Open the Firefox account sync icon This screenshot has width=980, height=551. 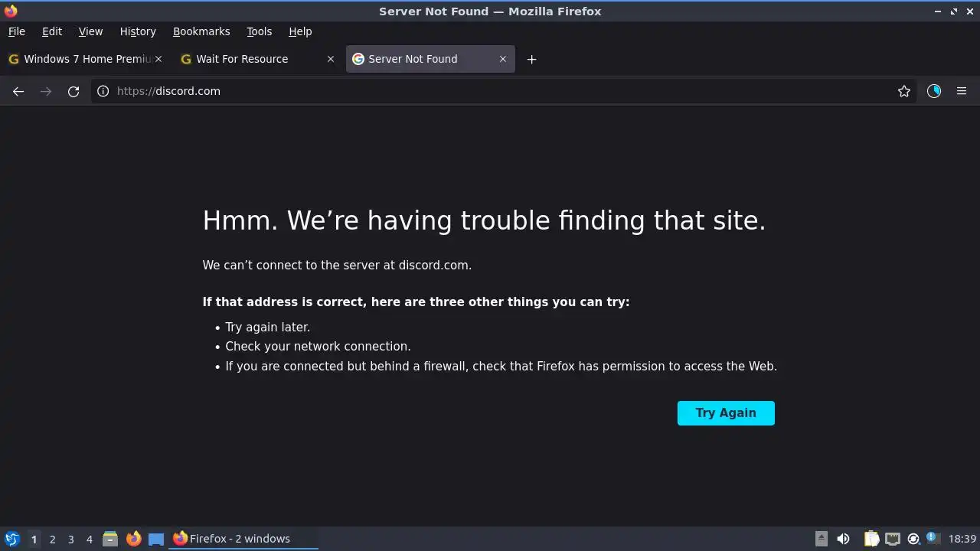(934, 91)
